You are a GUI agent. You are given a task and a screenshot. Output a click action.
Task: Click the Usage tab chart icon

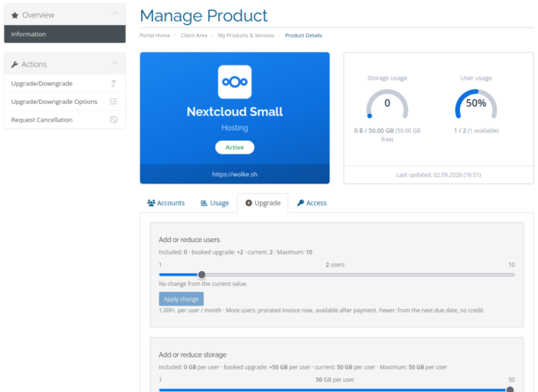(x=204, y=203)
